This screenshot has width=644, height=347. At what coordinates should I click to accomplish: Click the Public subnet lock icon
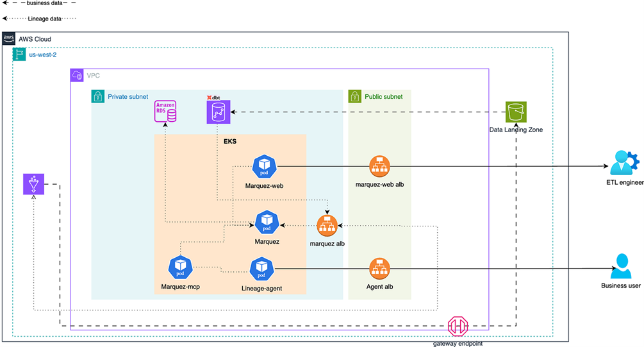(355, 97)
